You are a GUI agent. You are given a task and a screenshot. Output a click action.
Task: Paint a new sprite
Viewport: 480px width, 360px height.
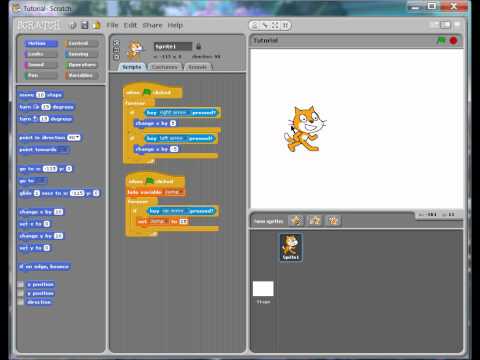point(296,220)
